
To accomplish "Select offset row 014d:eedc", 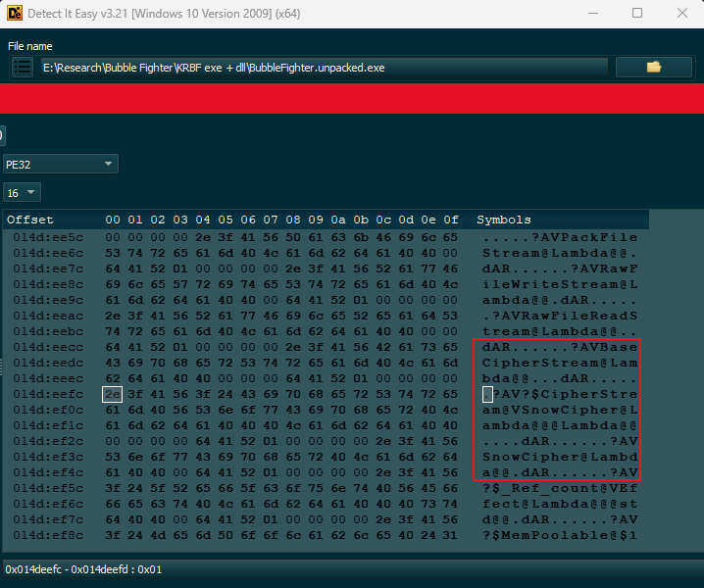I will [x=48, y=363].
